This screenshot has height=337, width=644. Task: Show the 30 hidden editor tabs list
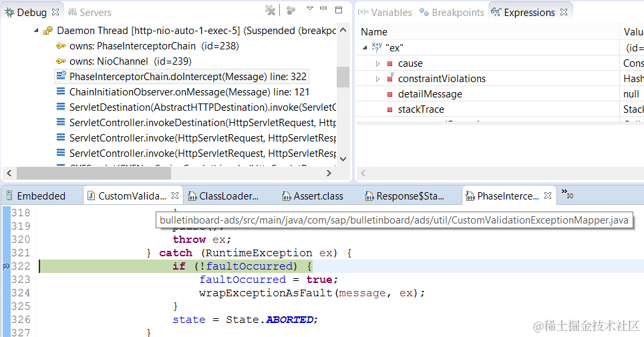click(567, 194)
